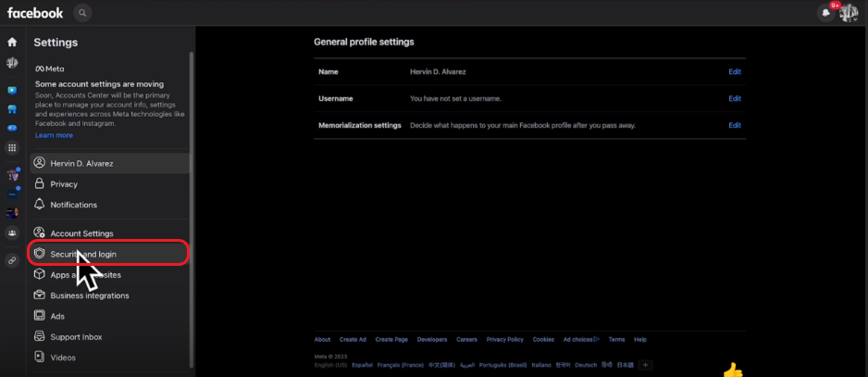
Task: Open the Help footer link
Action: pos(640,339)
